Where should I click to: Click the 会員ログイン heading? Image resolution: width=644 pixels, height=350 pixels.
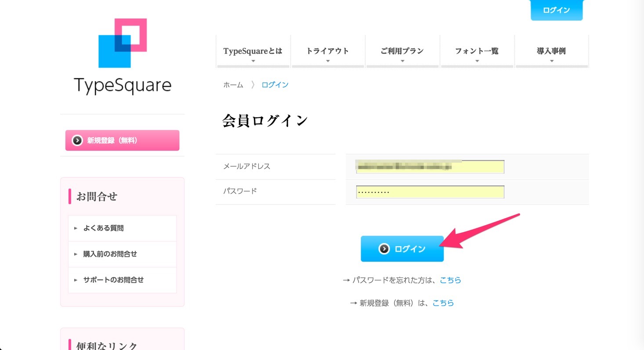pos(265,121)
